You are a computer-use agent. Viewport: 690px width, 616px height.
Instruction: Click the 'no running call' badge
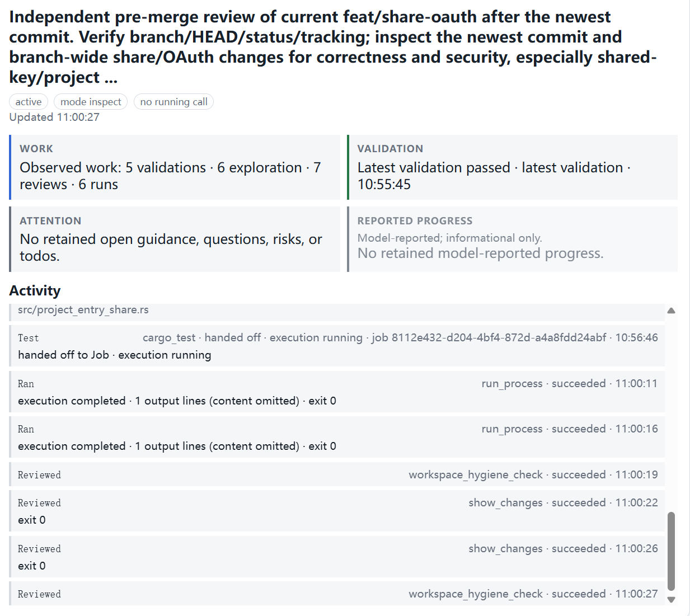pyautogui.click(x=173, y=102)
